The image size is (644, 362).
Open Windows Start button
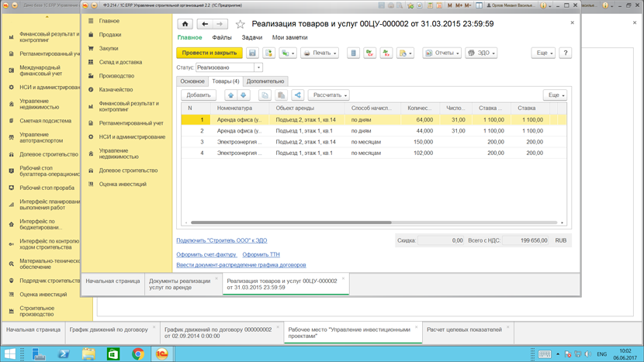point(10,353)
